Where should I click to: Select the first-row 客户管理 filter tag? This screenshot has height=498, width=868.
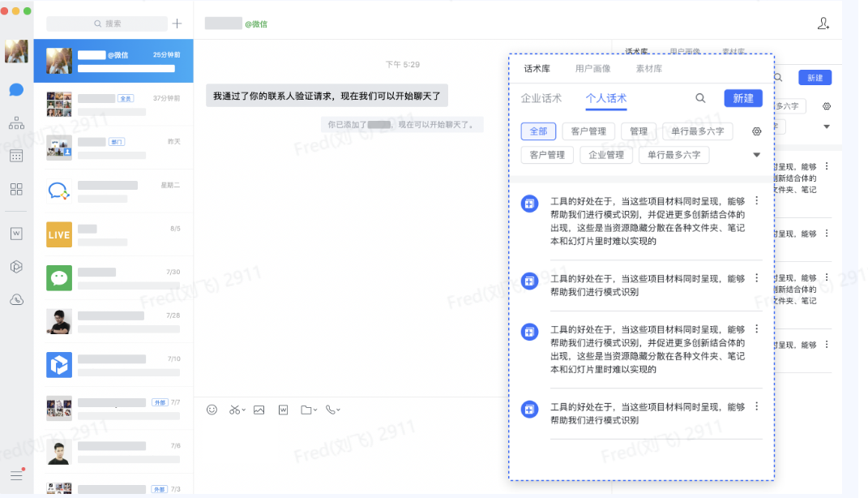tap(588, 131)
